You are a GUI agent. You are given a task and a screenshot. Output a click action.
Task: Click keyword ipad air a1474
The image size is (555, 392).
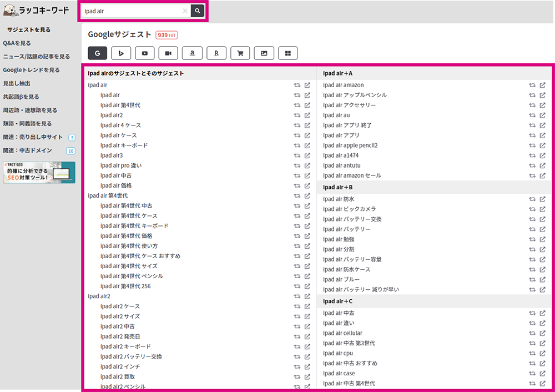tap(341, 155)
